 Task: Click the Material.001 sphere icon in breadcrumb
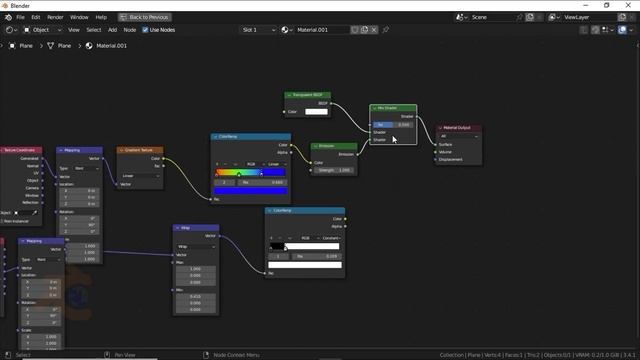coord(89,46)
